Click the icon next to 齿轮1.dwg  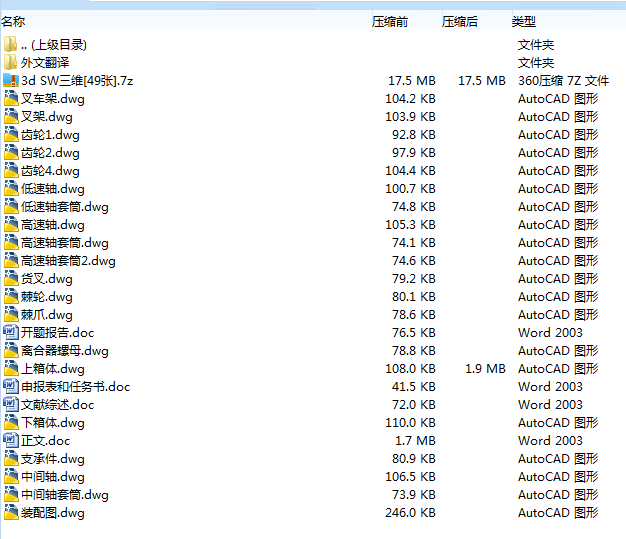pos(11,134)
